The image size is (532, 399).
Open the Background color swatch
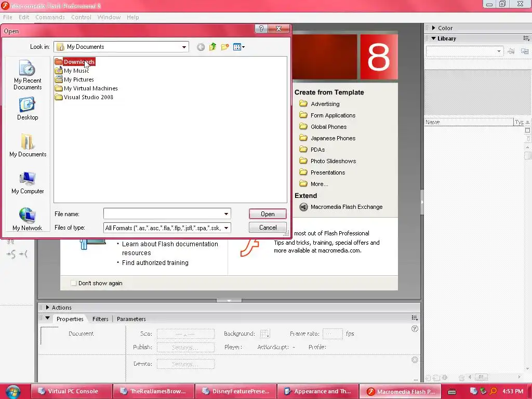tap(264, 334)
